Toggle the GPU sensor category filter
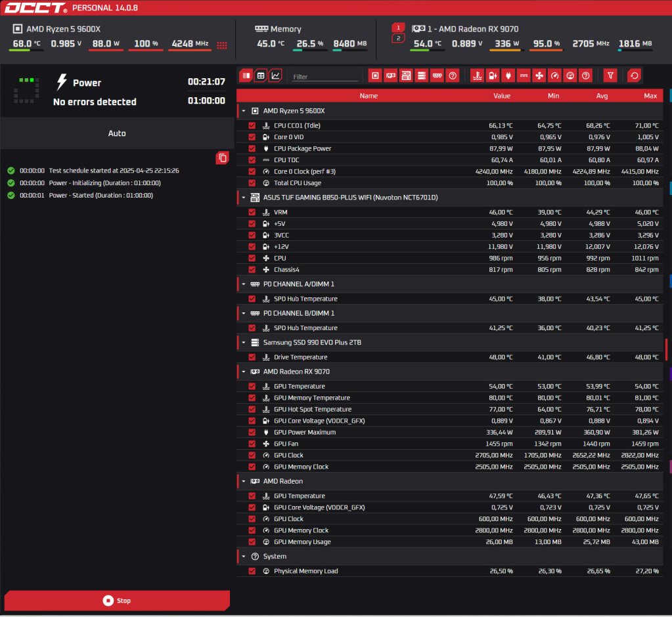The width and height of the screenshot is (672, 617). pos(390,75)
